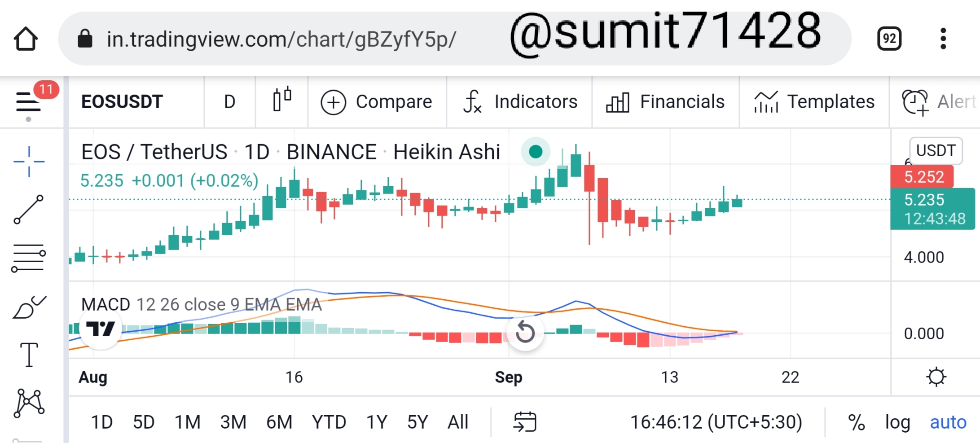Open the candlestick chart style selector
This screenshot has width=980, height=443.
coord(282,100)
